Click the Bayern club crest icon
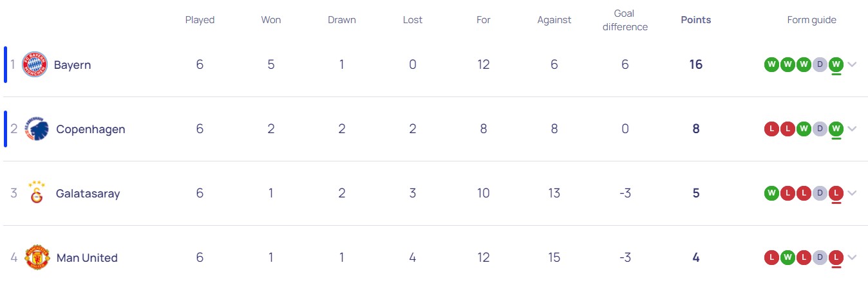868x283 pixels. [x=35, y=65]
